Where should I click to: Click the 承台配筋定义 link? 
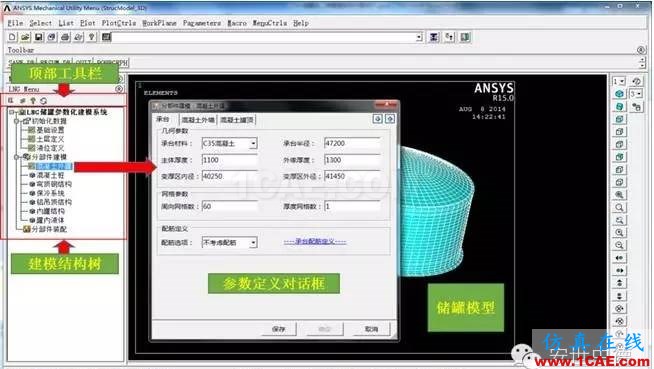pyautogui.click(x=315, y=241)
